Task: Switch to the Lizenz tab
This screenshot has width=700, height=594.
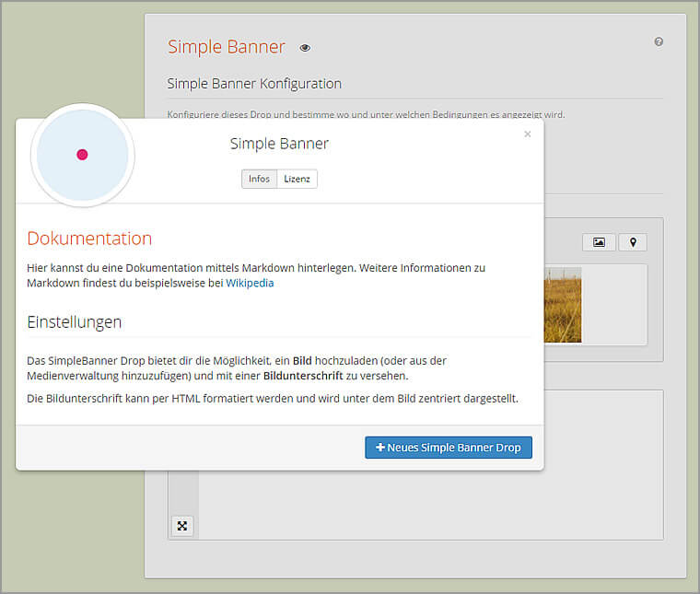Action: pyautogui.click(x=297, y=179)
